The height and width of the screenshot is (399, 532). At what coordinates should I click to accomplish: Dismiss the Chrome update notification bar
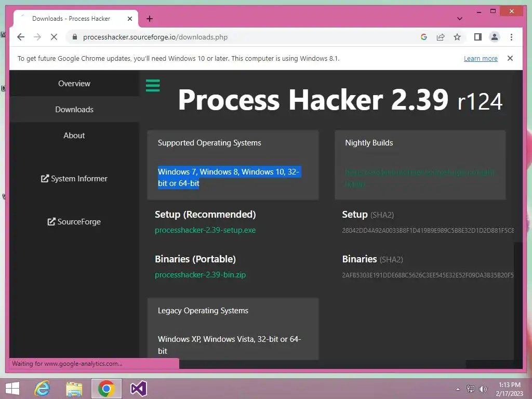click(510, 58)
